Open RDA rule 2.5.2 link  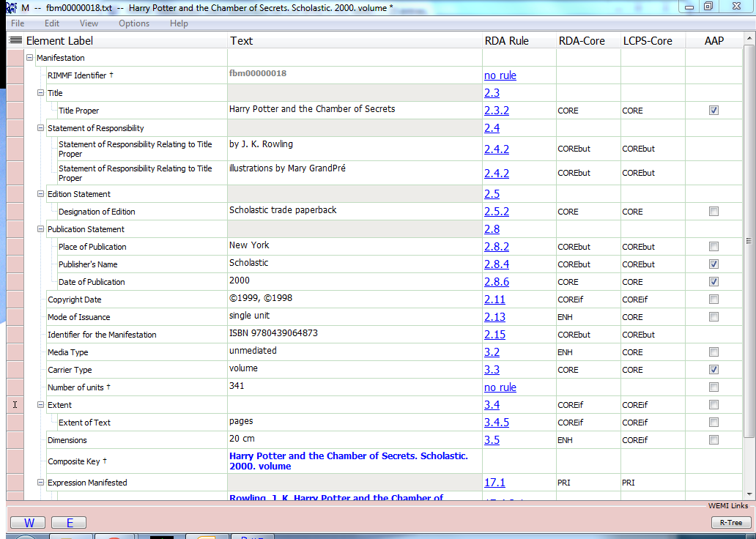(x=497, y=212)
